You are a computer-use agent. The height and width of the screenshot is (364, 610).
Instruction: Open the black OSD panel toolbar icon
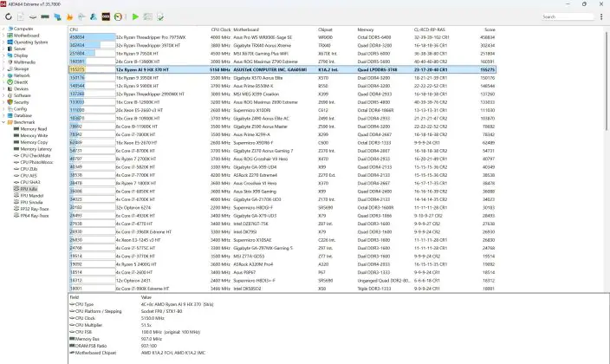[106, 16]
